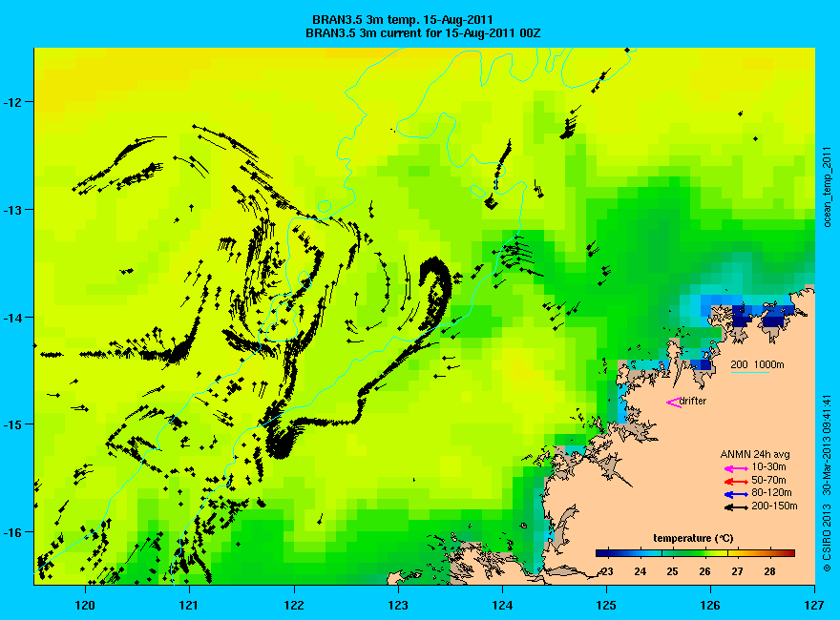Click the 'drifter' legend label

pyautogui.click(x=693, y=401)
